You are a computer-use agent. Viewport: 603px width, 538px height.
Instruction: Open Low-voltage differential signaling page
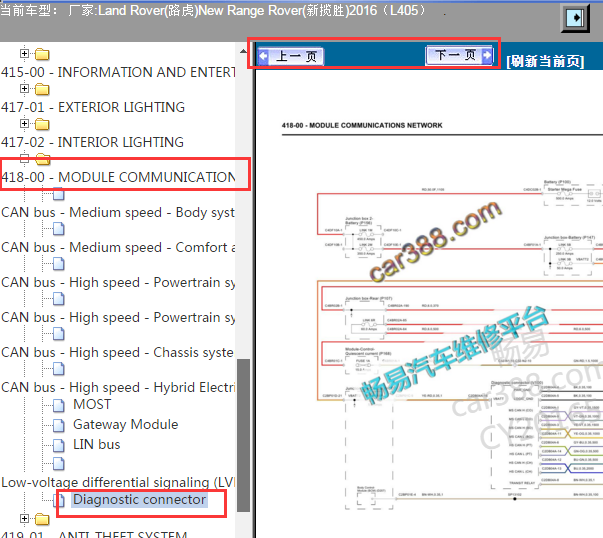click(118, 483)
